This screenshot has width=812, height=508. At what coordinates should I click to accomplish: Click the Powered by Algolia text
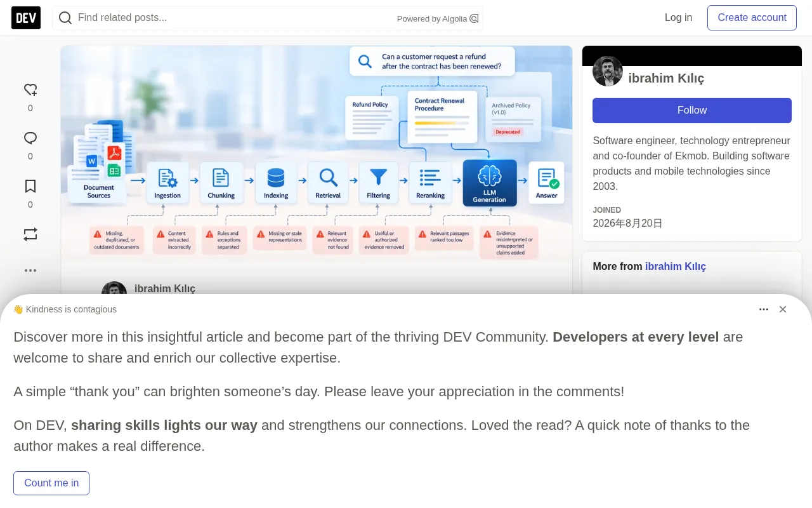[x=432, y=19]
